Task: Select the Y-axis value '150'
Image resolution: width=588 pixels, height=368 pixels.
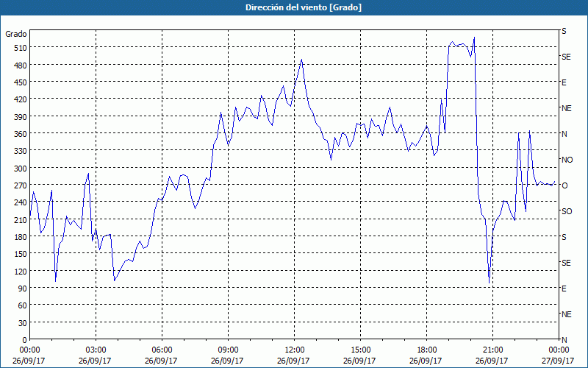Action: pyautogui.click(x=21, y=254)
